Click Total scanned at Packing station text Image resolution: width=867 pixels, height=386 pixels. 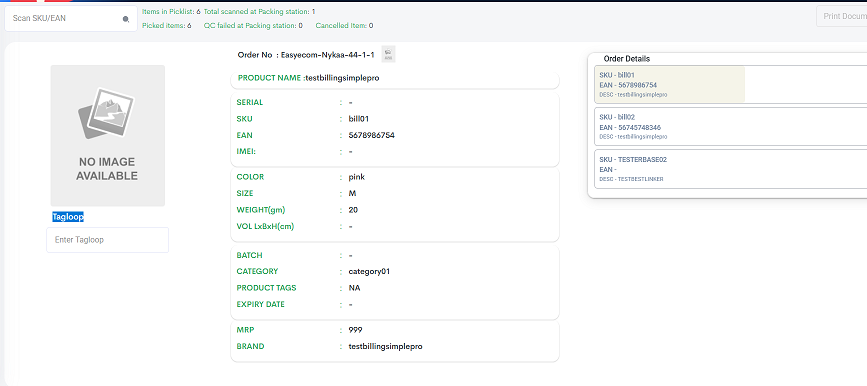coord(259,11)
